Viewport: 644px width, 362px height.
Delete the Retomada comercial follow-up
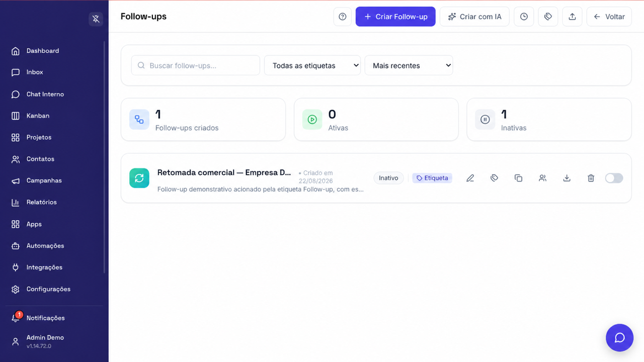(x=591, y=178)
